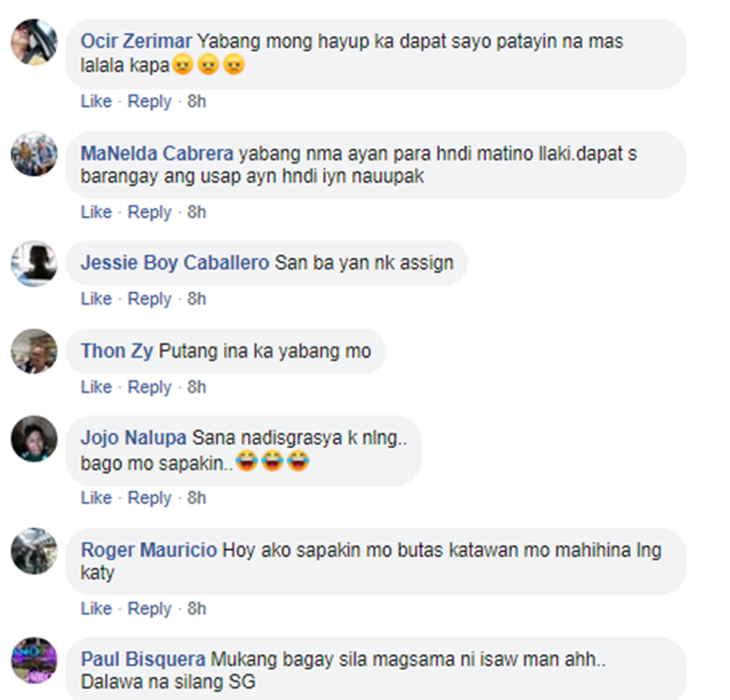This screenshot has height=700, width=730.
Task: Open Paul Bisquera's profile avatar
Action: [x=34, y=660]
